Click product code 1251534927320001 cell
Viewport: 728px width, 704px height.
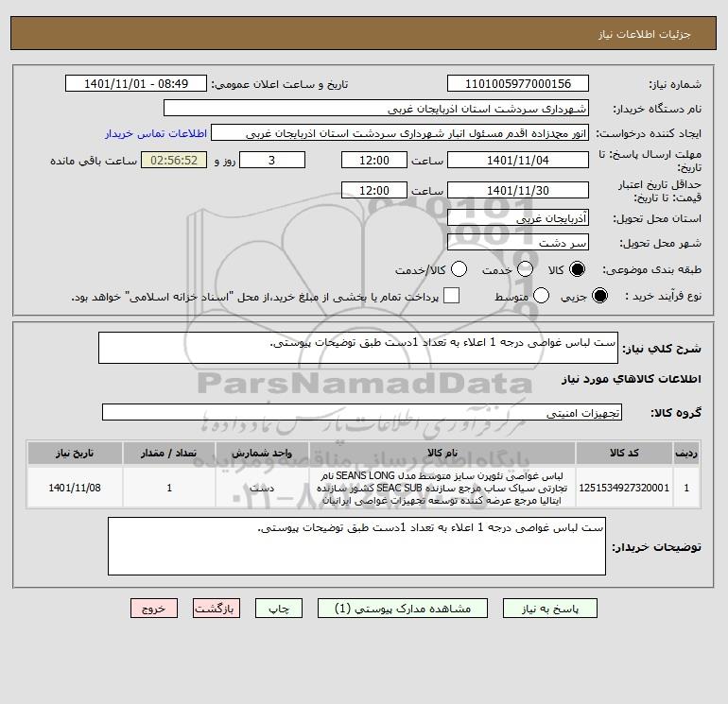624,488
